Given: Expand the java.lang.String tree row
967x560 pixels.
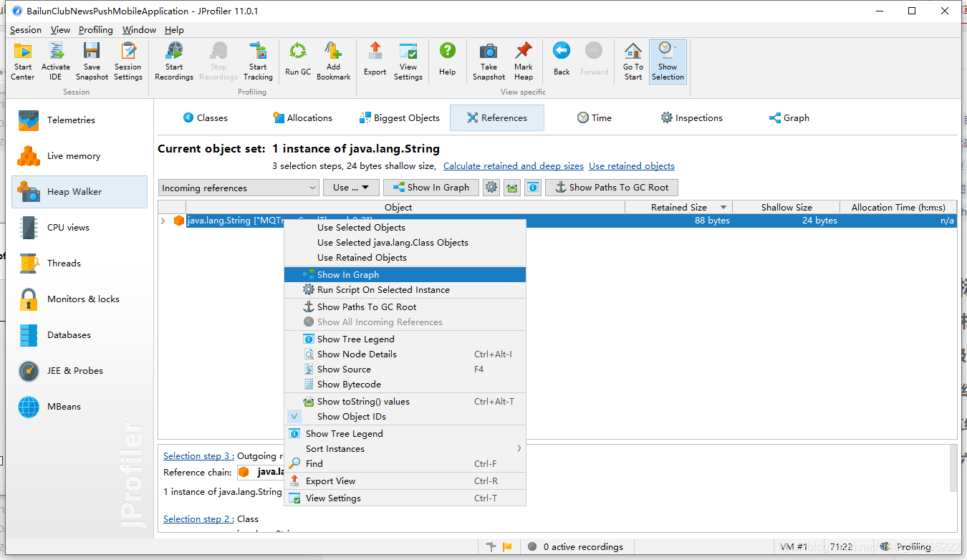Looking at the screenshot, I should tap(163, 221).
